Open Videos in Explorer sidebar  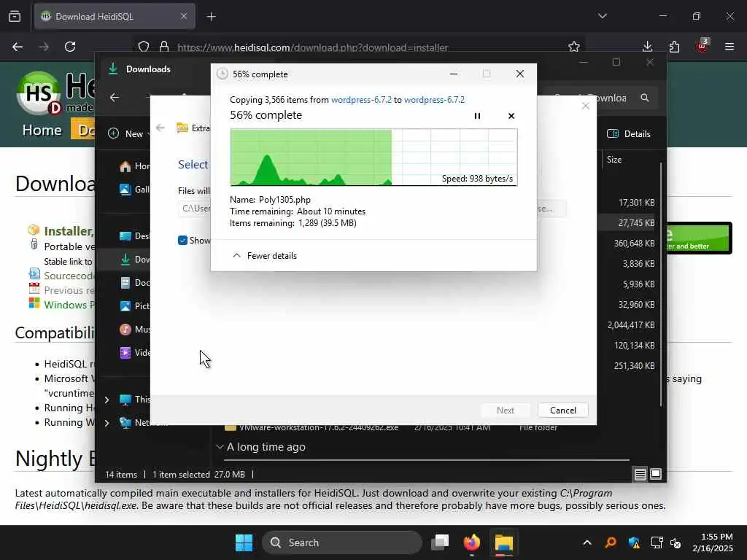pos(134,352)
